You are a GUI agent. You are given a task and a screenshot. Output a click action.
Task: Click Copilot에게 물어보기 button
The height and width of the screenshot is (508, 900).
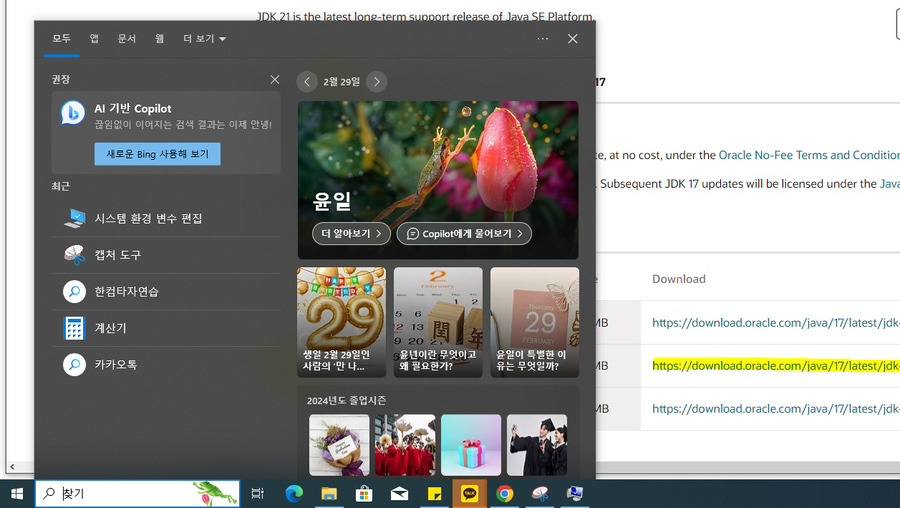click(x=464, y=234)
